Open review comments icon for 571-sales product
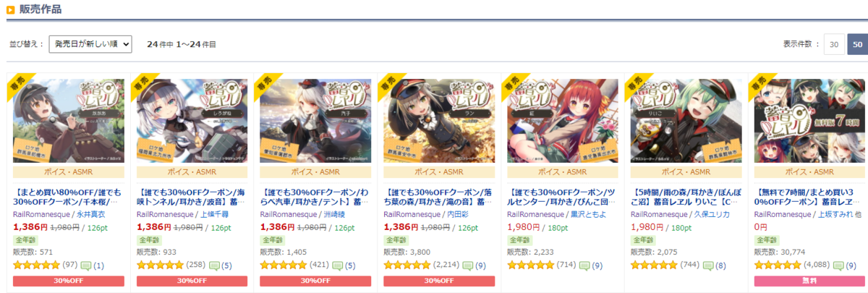 point(85,266)
